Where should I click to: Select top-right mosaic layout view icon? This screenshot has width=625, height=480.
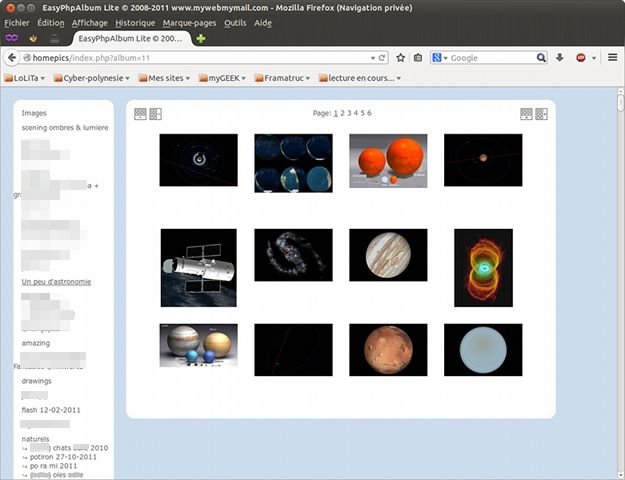[541, 114]
